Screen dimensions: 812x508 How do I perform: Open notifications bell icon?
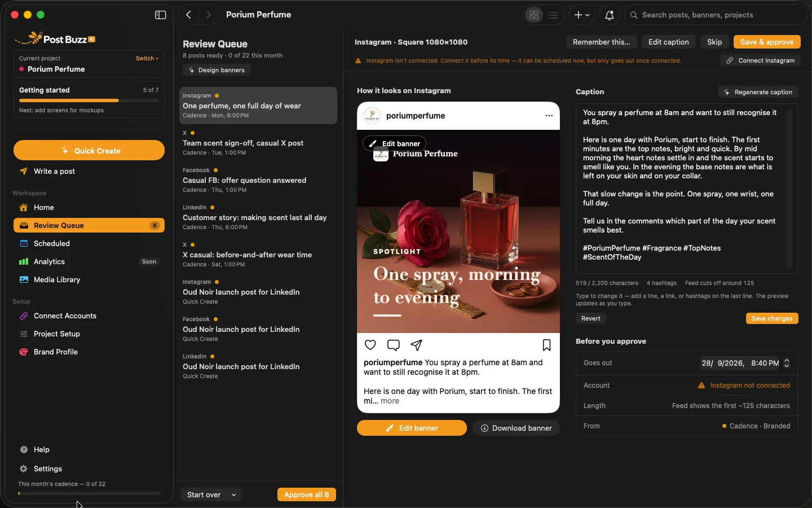(x=609, y=15)
